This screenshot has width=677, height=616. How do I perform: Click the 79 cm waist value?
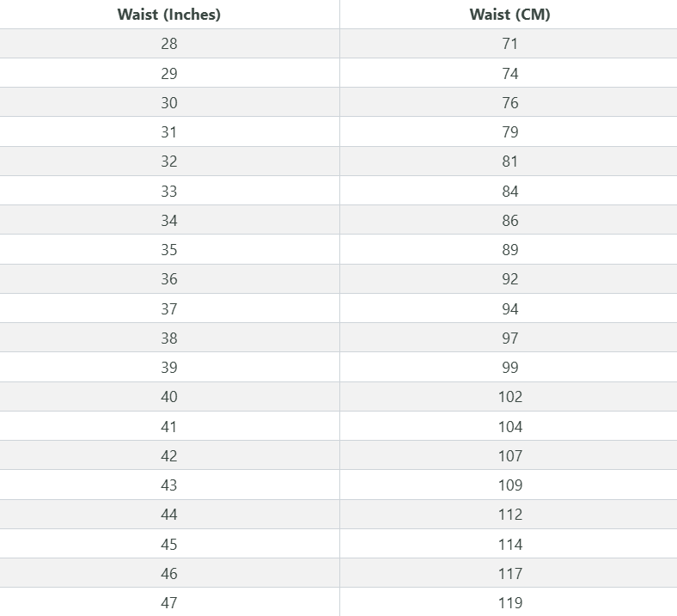510,132
